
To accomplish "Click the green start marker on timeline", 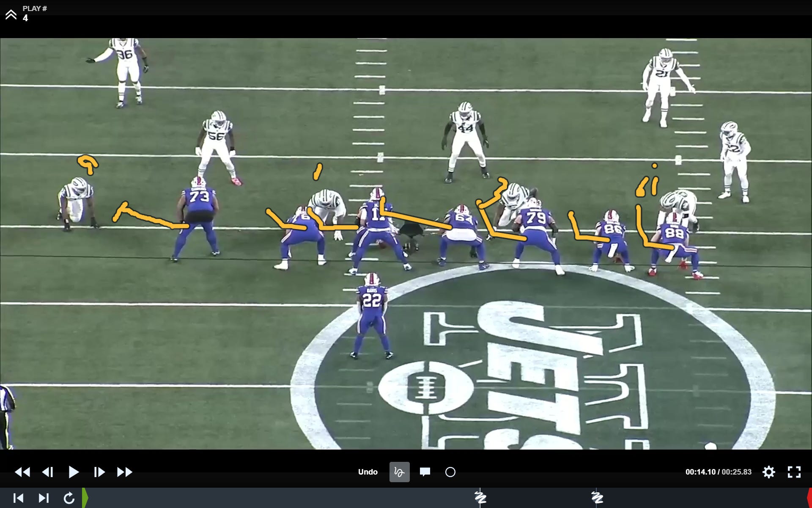I will tap(85, 498).
